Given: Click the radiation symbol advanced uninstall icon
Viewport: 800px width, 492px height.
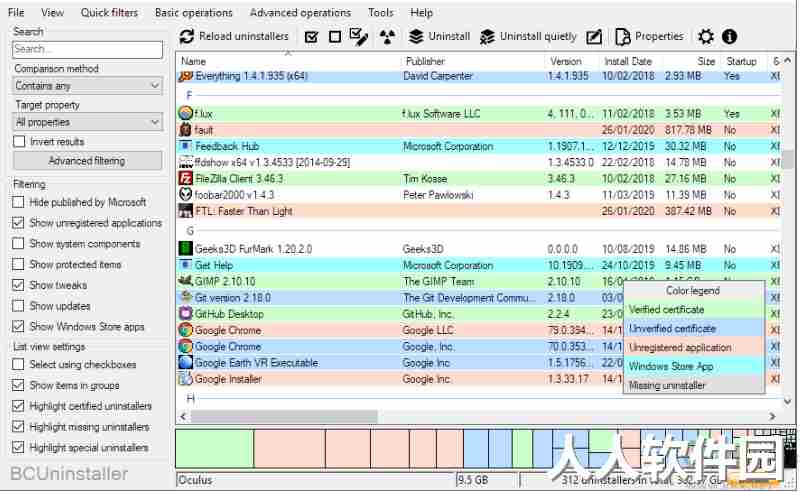Looking at the screenshot, I should [387, 36].
